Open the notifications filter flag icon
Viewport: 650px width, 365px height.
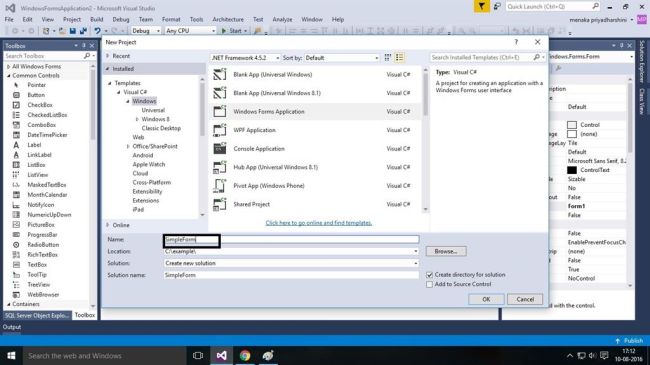point(482,7)
